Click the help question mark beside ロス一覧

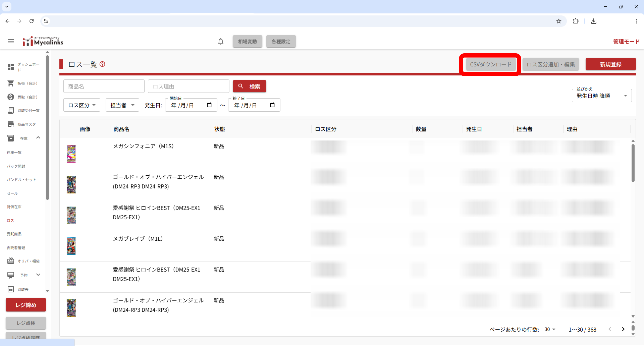tap(103, 64)
